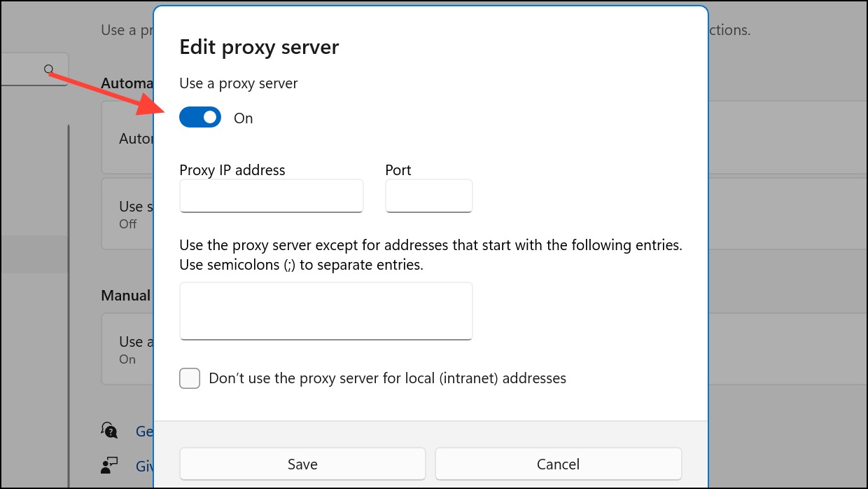This screenshot has height=489, width=868.
Task: Click the 'On' toggle status text
Action: click(243, 118)
